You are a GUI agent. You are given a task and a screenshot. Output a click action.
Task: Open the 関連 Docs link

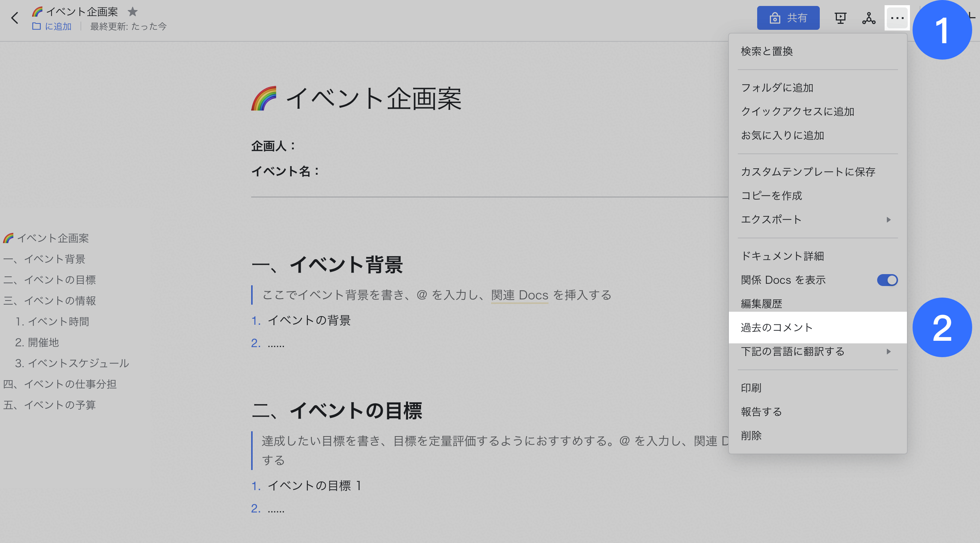[519, 295]
